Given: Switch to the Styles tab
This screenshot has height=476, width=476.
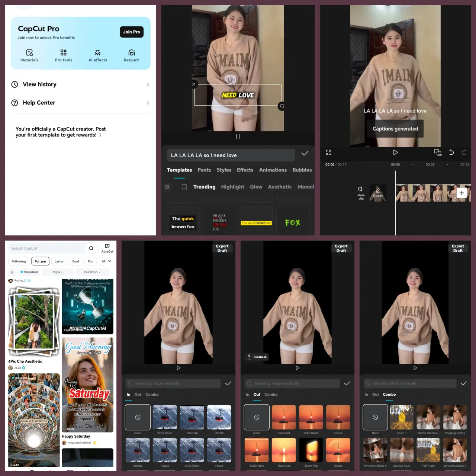Looking at the screenshot, I should (x=224, y=170).
